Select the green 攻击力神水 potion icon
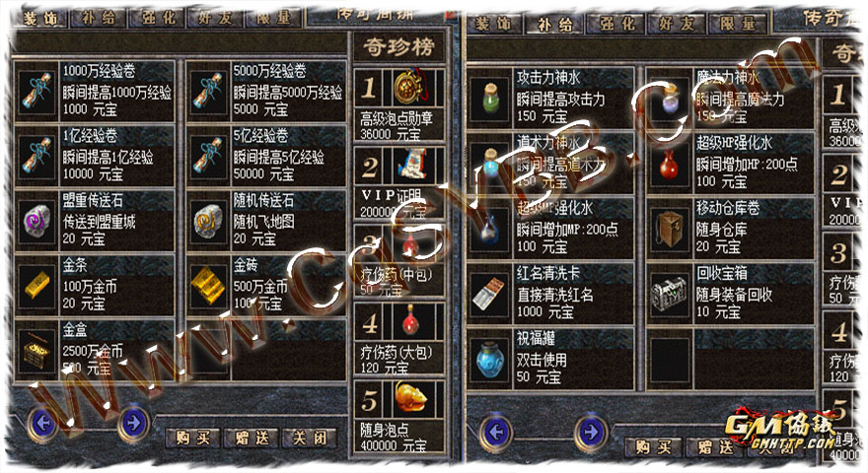Screen dimensions: 868x473 point(490,99)
